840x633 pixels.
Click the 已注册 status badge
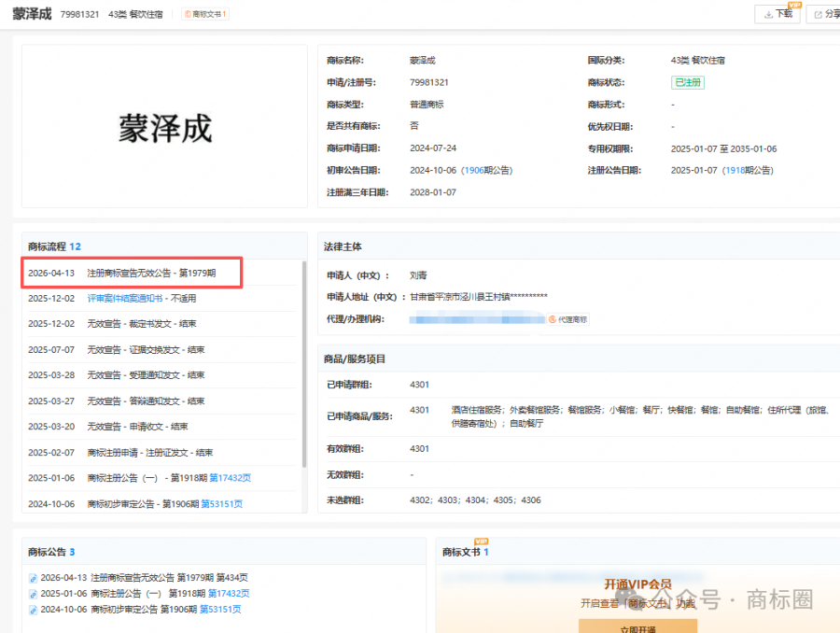687,82
